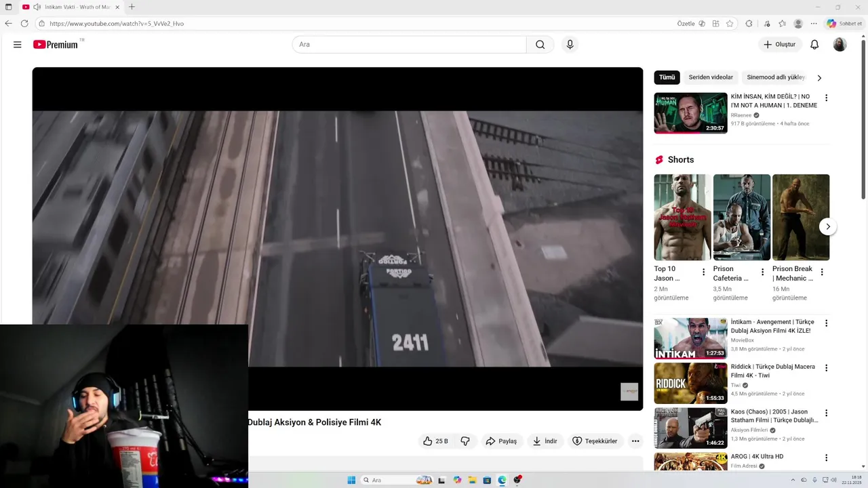Click Sohbet et Copilot button
The width and height of the screenshot is (868, 488).
pos(844,24)
